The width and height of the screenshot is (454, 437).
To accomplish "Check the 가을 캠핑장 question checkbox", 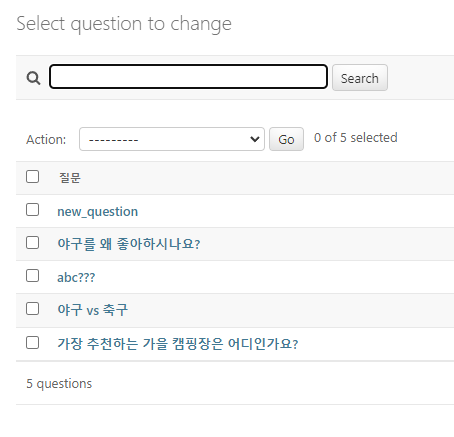I will (x=32, y=343).
